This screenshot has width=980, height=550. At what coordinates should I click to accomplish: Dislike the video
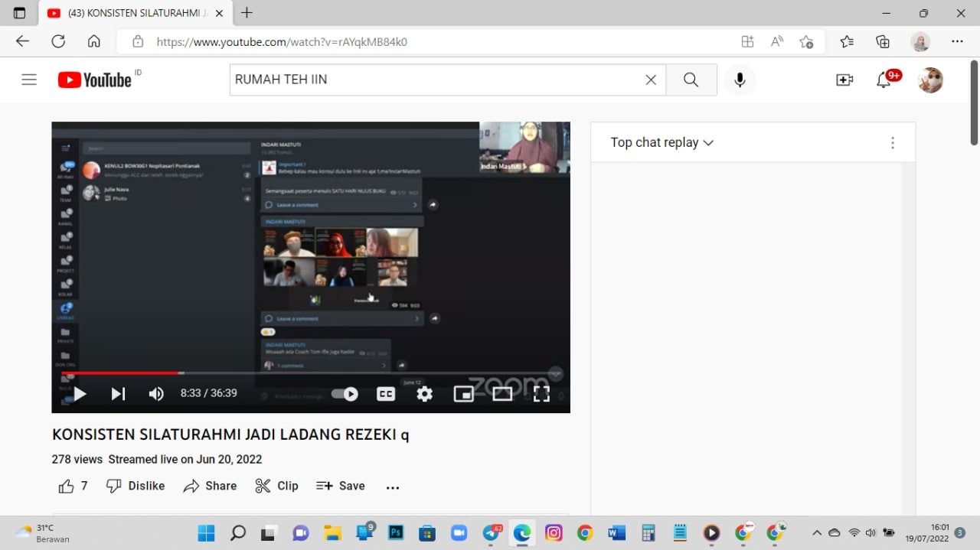point(136,486)
